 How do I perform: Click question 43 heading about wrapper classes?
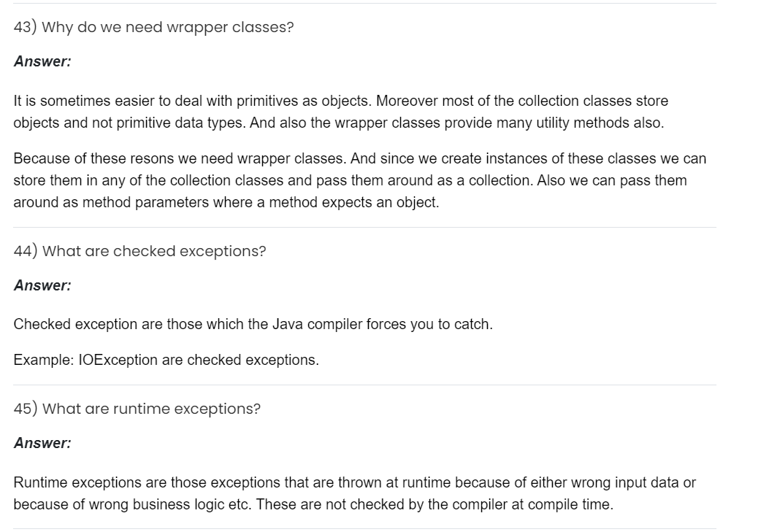click(153, 27)
